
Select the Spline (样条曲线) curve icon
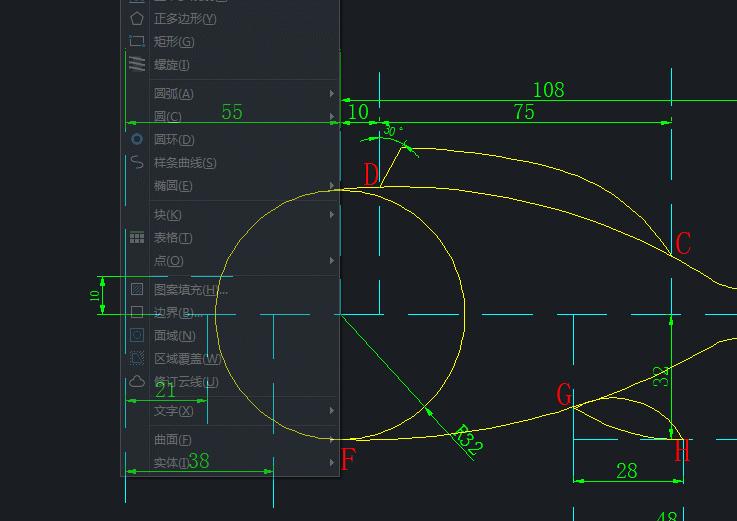point(137,162)
